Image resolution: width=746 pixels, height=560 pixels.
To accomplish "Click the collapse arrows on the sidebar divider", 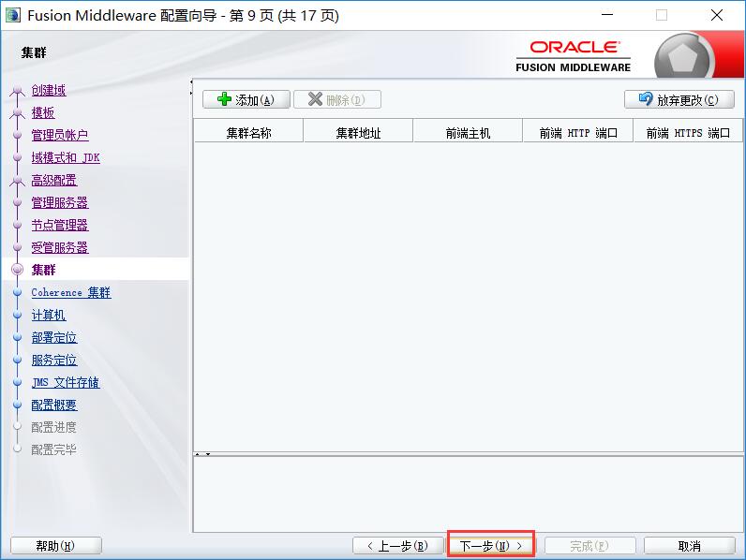I will click(x=191, y=86).
